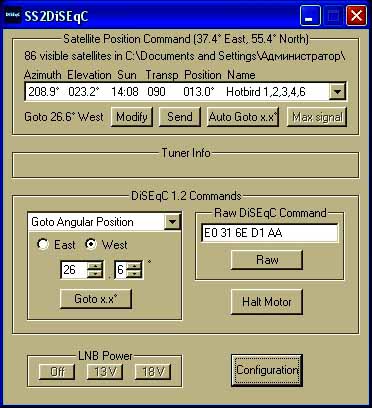
Task: Click the Goto x.x° button
Action: pos(96,299)
